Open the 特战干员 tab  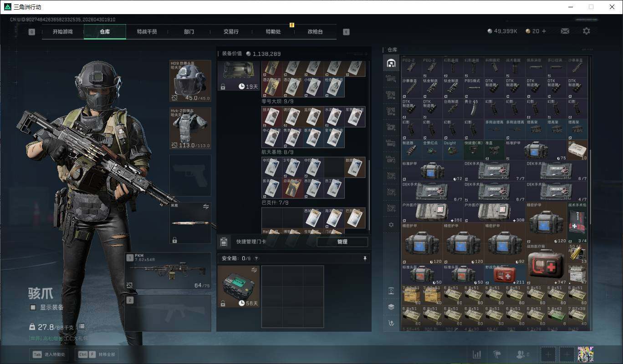click(147, 32)
